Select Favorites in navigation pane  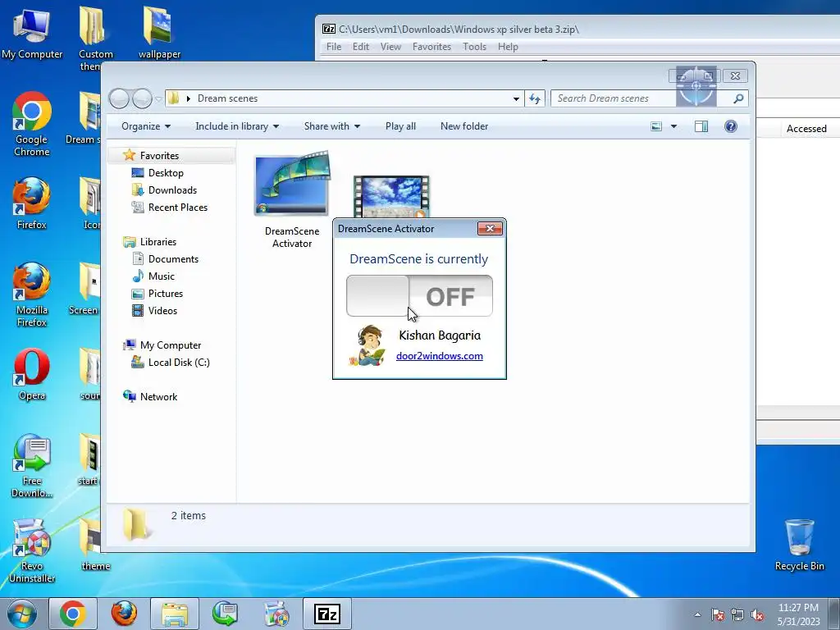point(159,155)
